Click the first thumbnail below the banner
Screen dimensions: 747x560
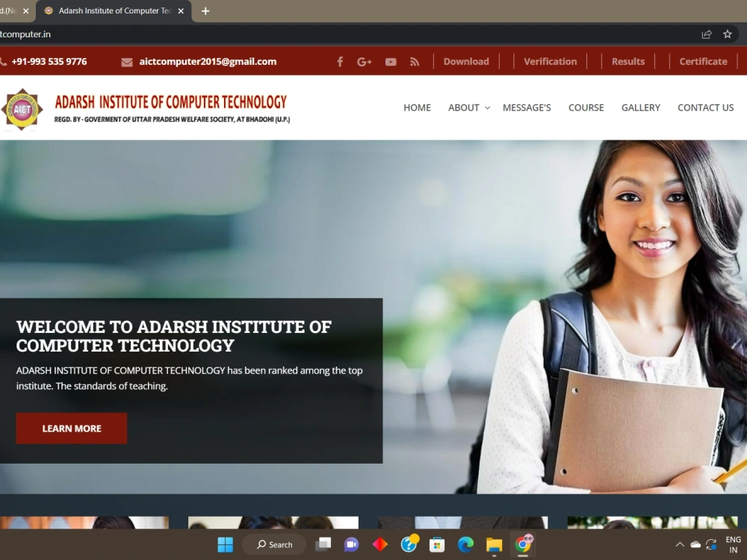coord(84,523)
